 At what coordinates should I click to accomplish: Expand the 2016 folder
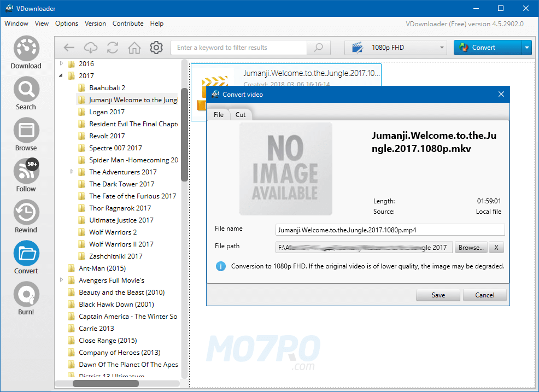click(x=62, y=63)
